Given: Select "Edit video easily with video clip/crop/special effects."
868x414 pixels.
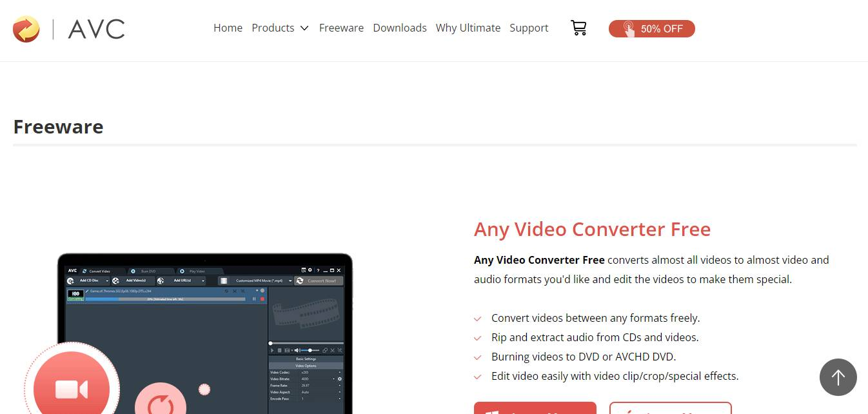Looking at the screenshot, I should (615, 376).
